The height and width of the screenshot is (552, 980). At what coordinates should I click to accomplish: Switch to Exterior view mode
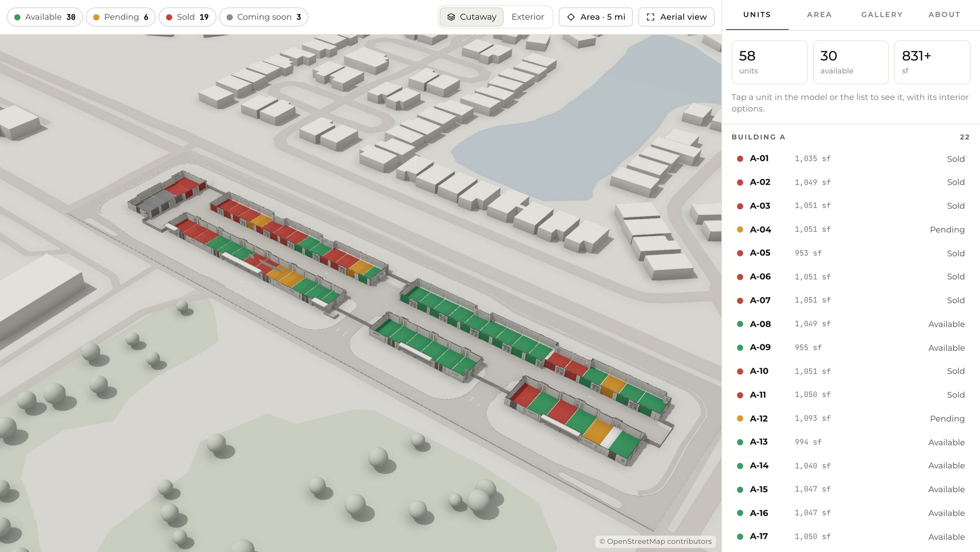528,17
